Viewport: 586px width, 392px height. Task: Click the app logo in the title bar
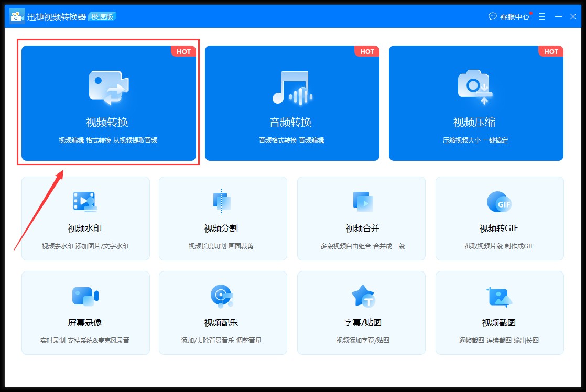(x=16, y=16)
